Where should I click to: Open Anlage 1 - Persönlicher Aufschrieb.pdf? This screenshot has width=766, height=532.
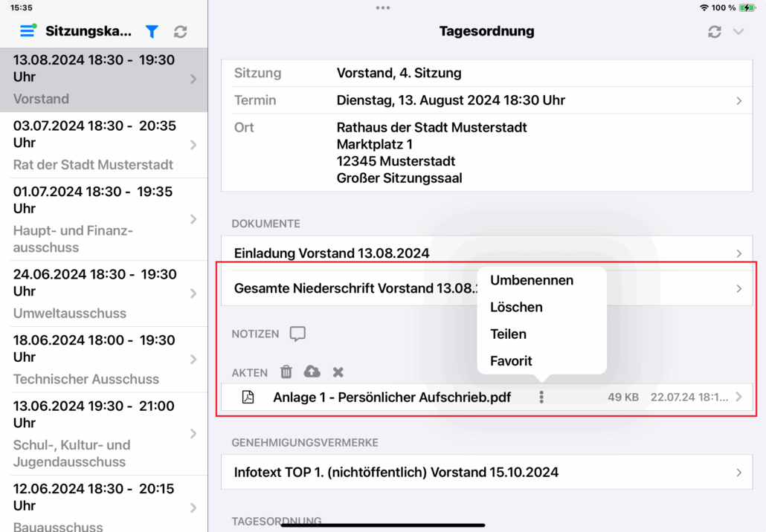point(392,398)
